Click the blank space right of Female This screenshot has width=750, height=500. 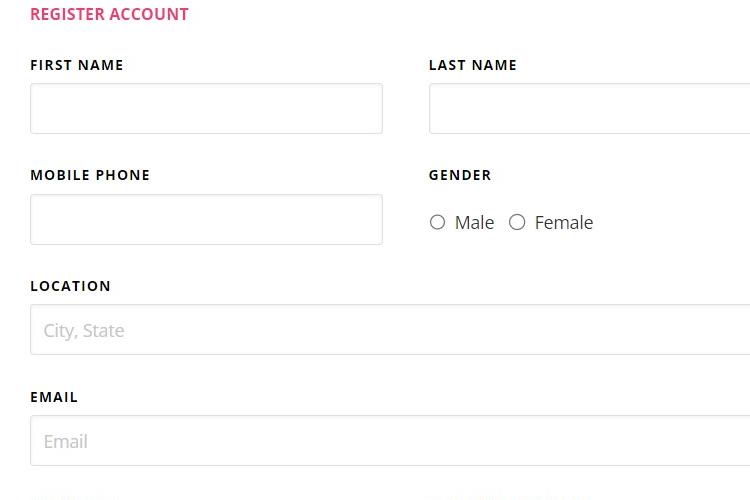pyautogui.click(x=670, y=222)
